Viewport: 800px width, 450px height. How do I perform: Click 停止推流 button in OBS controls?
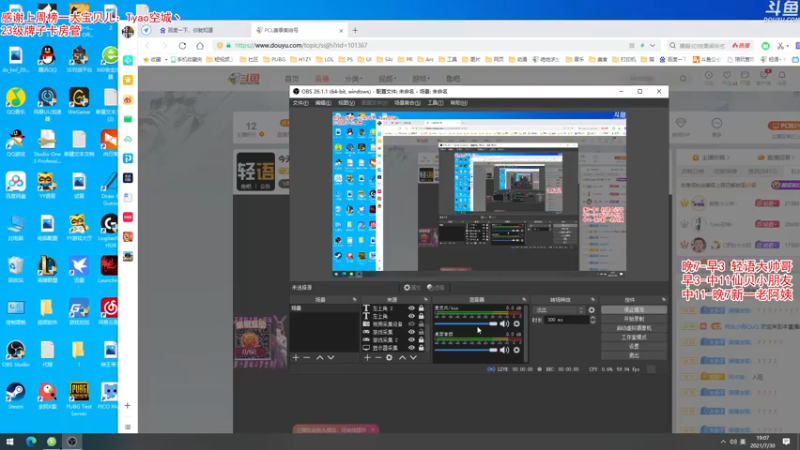(634, 310)
